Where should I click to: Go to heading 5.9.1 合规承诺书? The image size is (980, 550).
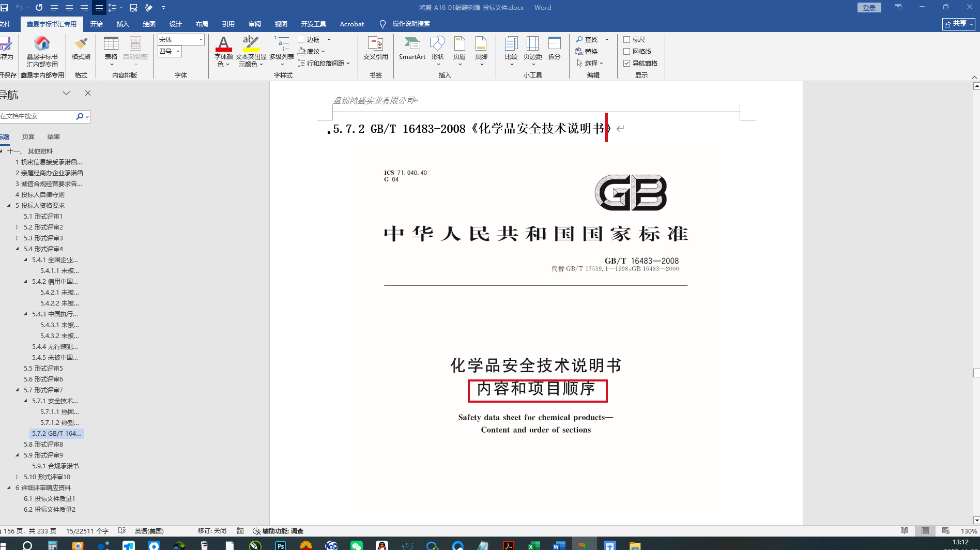tap(55, 466)
